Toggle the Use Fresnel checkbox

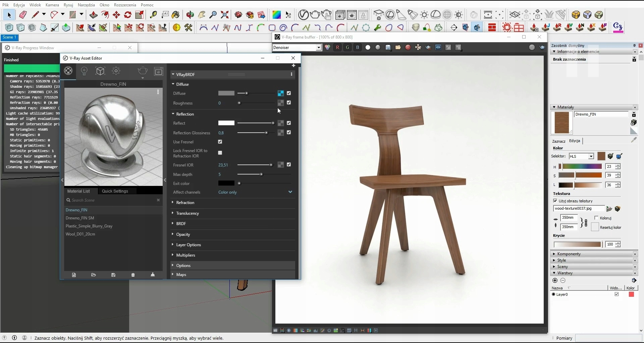(220, 142)
